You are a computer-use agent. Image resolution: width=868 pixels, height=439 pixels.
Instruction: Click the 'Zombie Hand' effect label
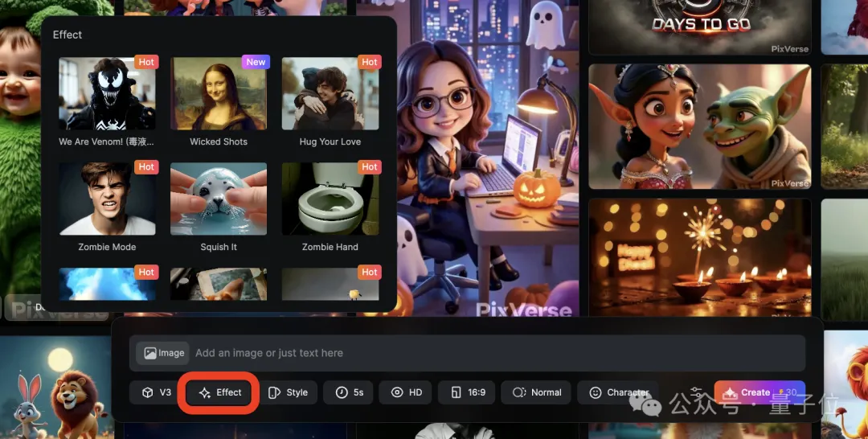click(330, 247)
